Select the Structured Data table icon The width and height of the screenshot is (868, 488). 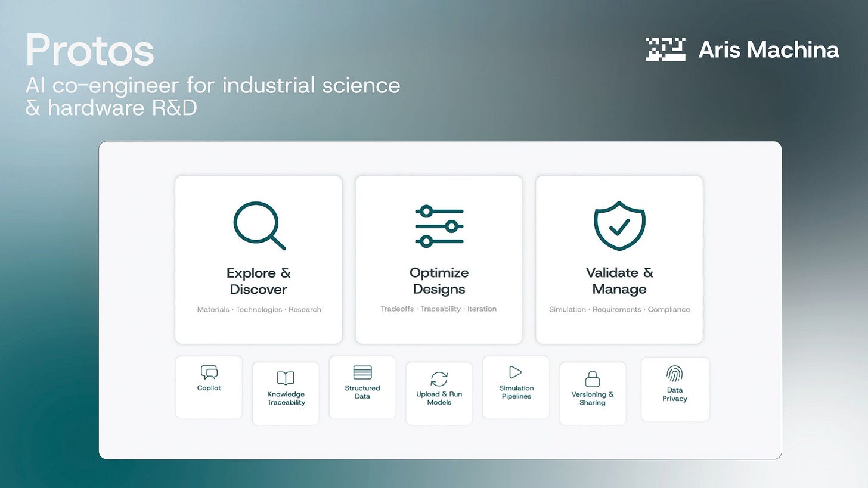pyautogui.click(x=362, y=372)
